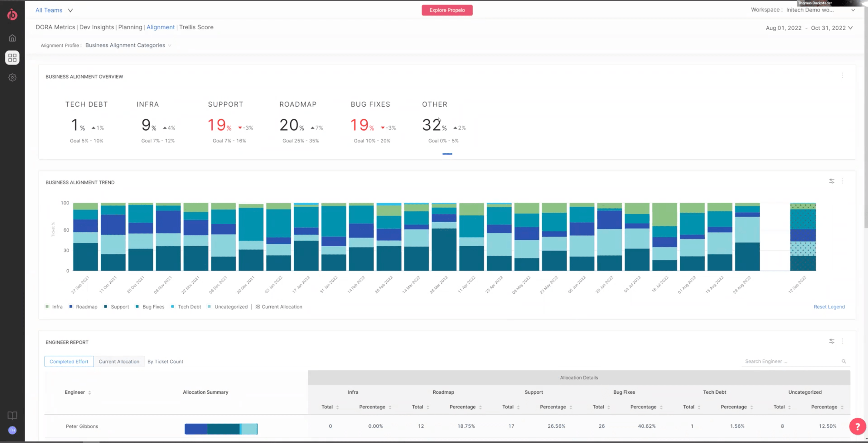Click the Propelo logo in the sidebar

[x=12, y=15]
